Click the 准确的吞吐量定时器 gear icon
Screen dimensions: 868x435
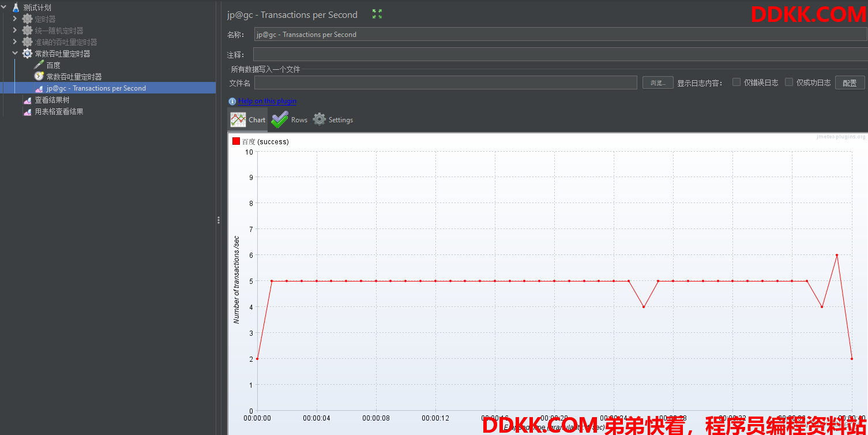click(27, 42)
